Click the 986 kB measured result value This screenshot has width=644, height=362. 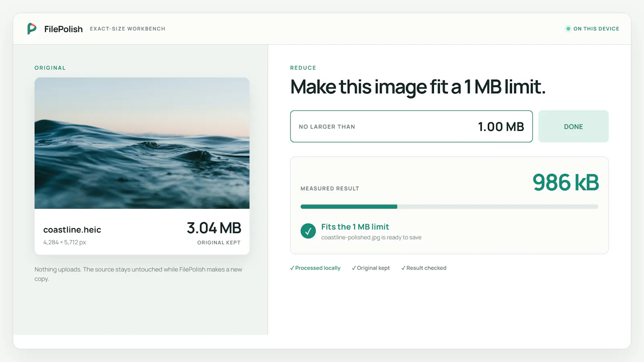point(566,182)
